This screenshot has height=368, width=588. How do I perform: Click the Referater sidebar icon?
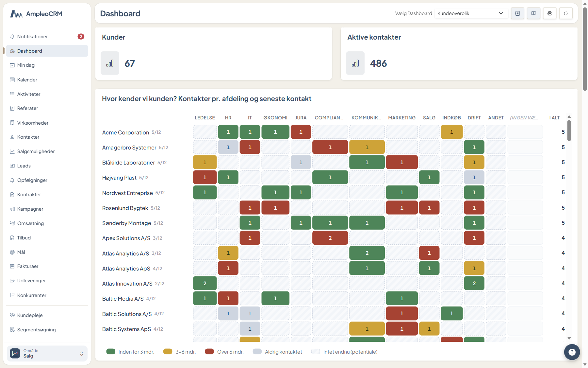point(12,108)
